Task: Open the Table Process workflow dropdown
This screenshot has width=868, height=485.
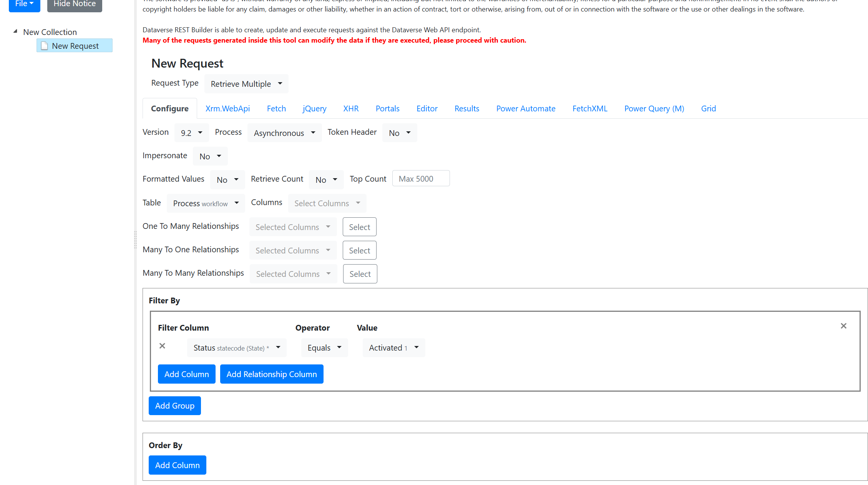Action: click(x=206, y=203)
